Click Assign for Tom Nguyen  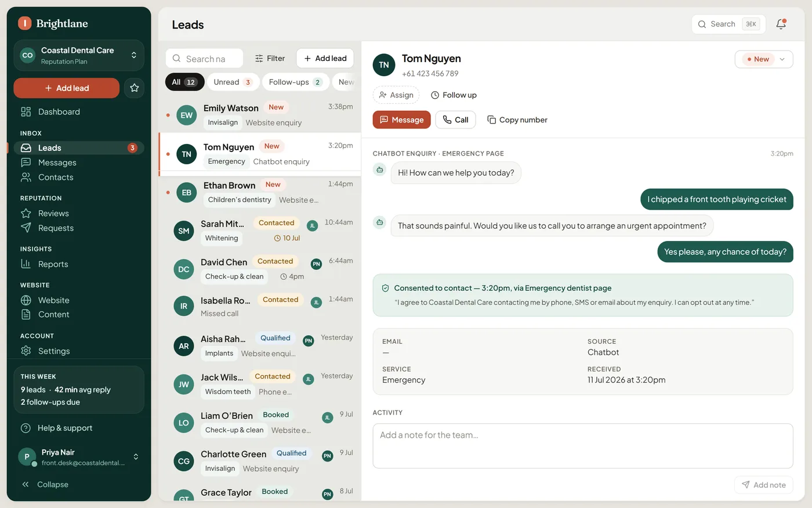pyautogui.click(x=397, y=95)
